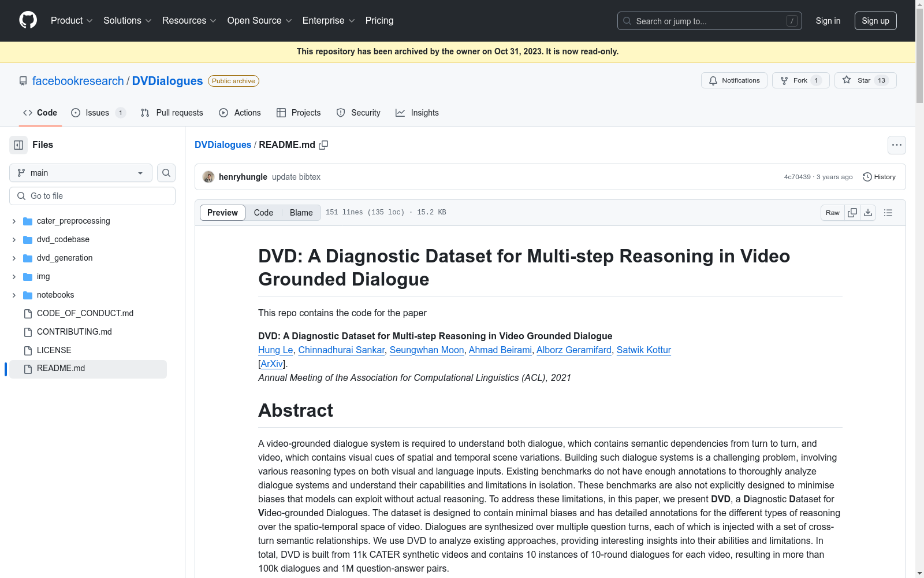Screen dimensions: 924x578
Task: Copy the README.md file path
Action: [x=323, y=145]
